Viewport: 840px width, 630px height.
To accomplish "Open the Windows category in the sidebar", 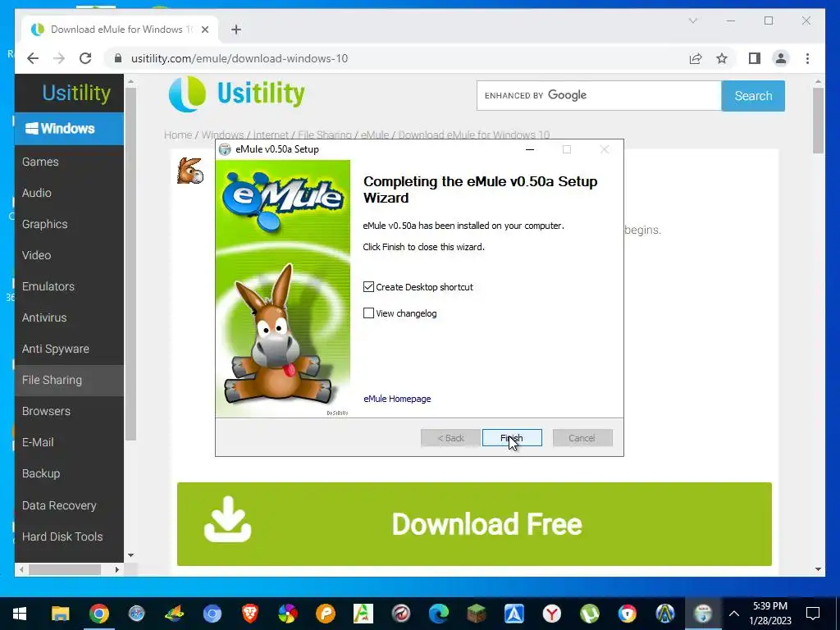I will (69, 129).
